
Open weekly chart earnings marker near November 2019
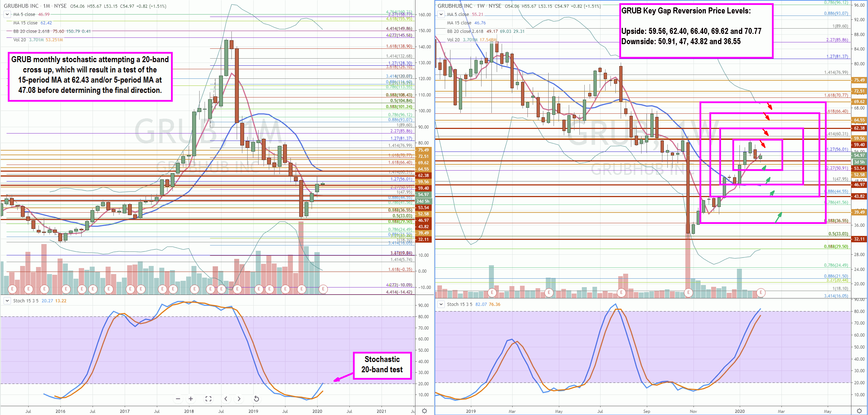pyautogui.click(x=688, y=292)
